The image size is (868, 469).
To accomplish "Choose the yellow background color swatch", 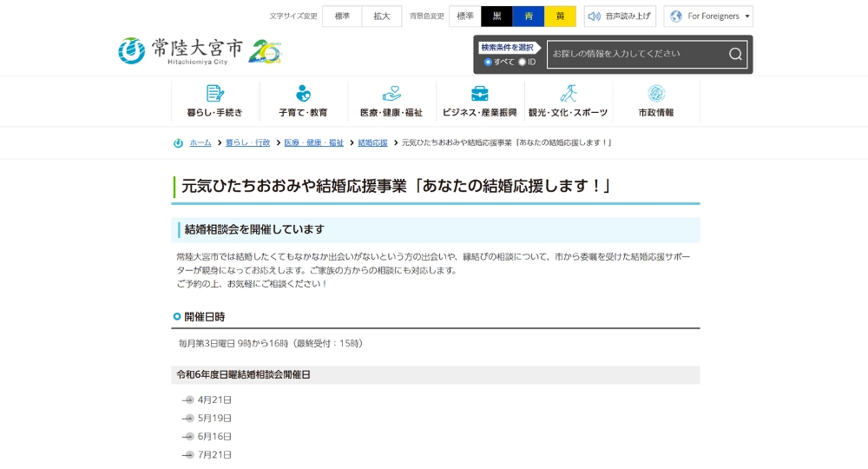I will [x=561, y=17].
